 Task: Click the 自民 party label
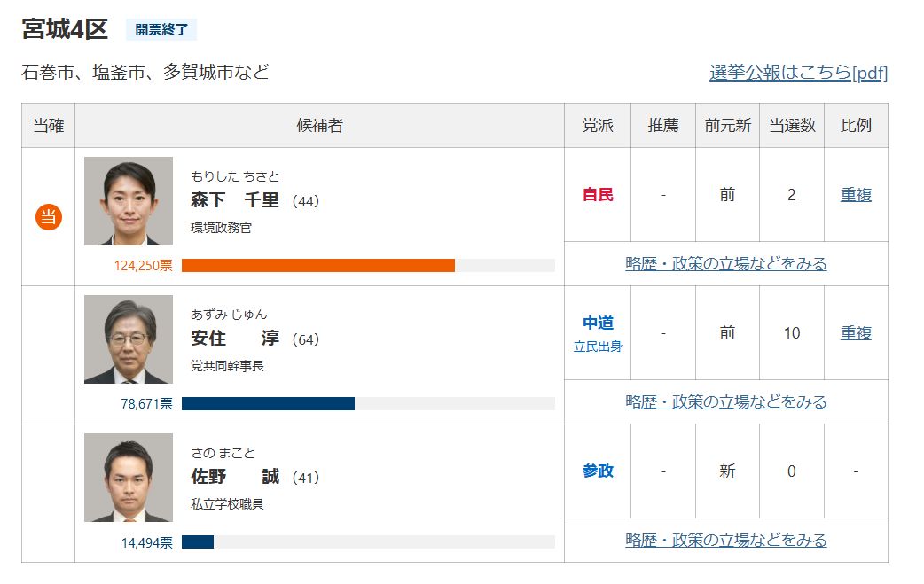(598, 195)
